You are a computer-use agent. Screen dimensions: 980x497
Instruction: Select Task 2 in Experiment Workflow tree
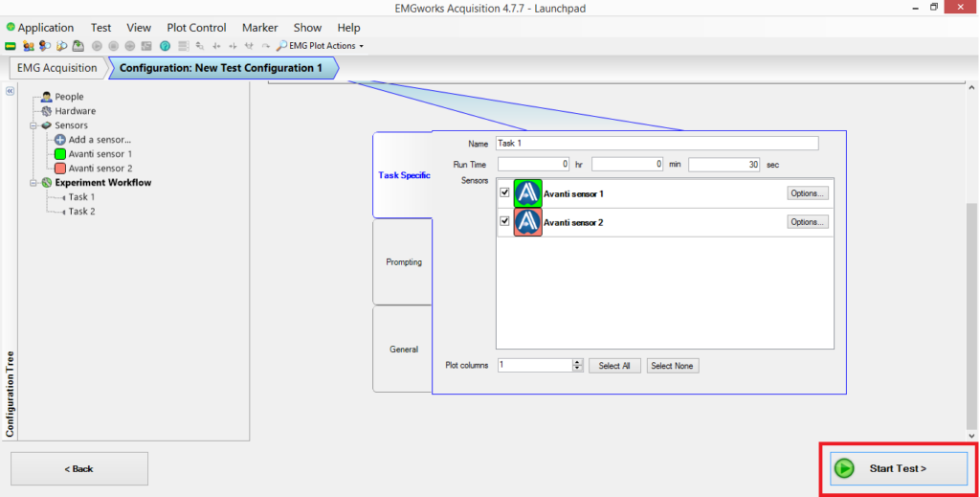click(x=82, y=212)
